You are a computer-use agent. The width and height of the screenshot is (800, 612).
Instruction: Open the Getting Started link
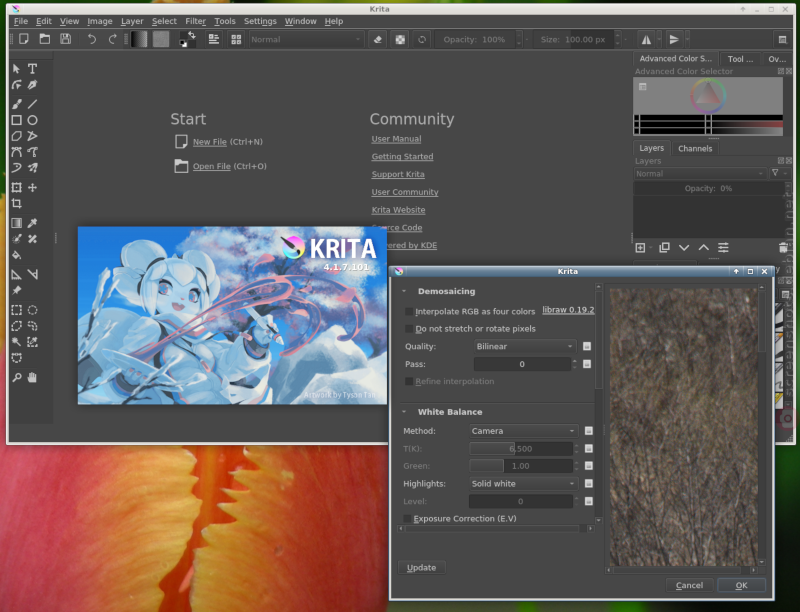point(403,157)
